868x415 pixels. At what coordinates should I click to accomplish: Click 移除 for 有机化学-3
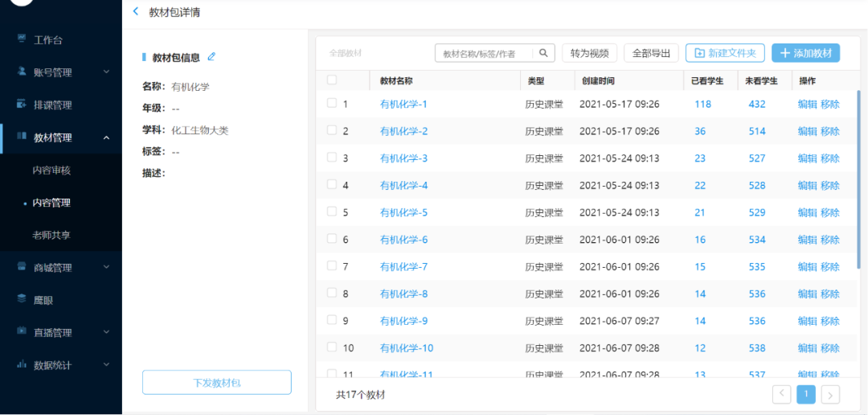pyautogui.click(x=829, y=158)
